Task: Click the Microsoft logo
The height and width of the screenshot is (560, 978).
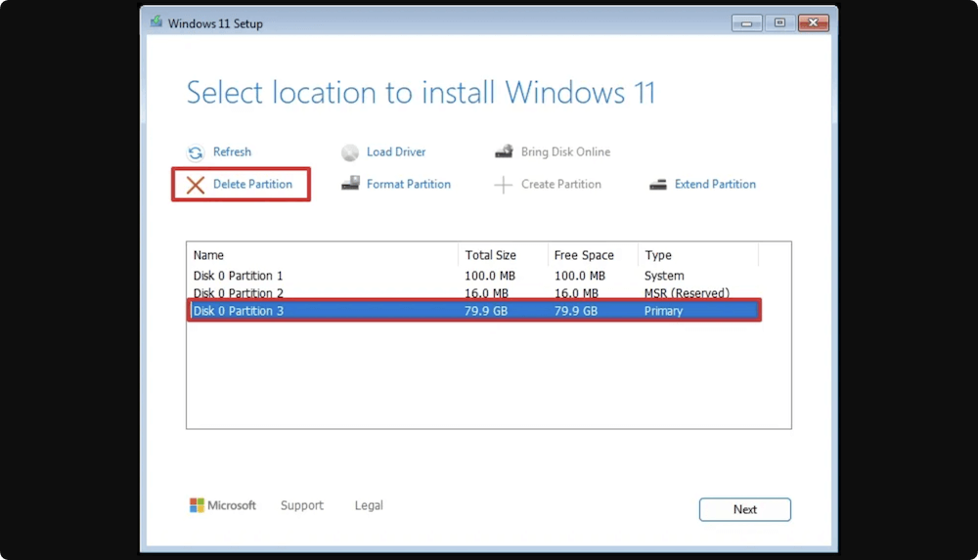Action: point(222,505)
